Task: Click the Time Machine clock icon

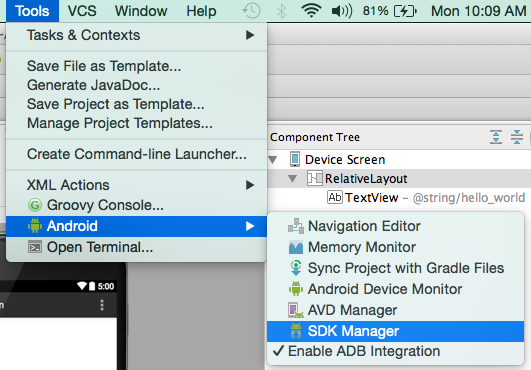Action: 251,11
